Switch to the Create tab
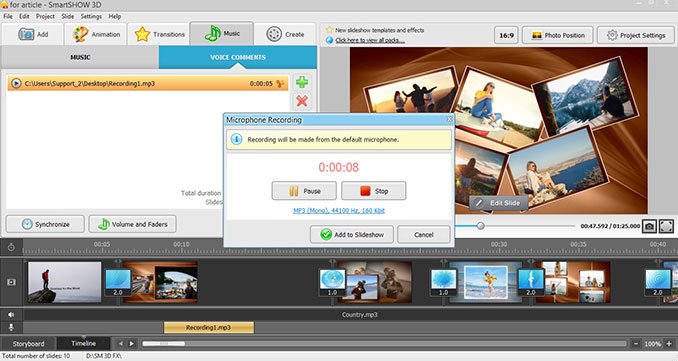The image size is (678, 361). (x=285, y=34)
